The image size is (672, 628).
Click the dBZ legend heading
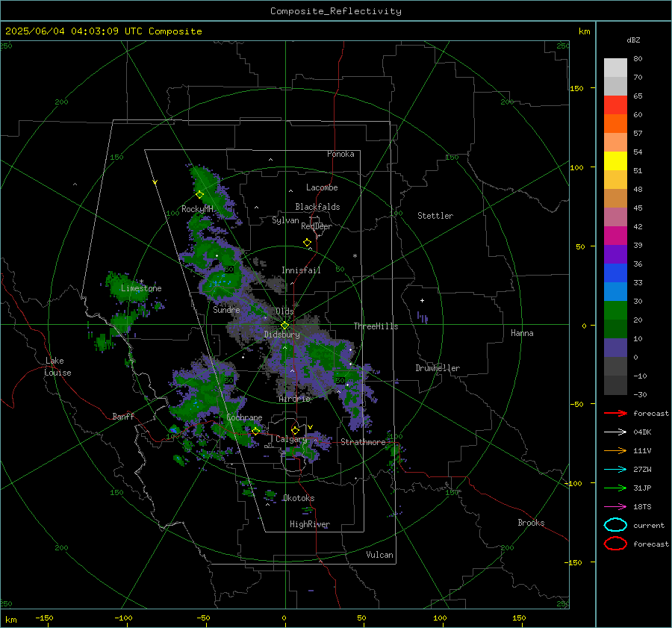(633, 40)
